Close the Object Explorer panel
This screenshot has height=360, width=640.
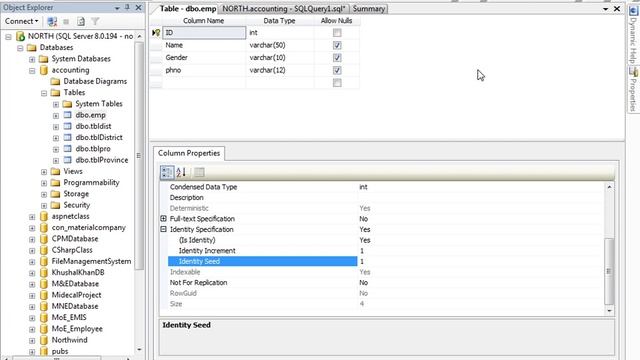tap(138, 7)
